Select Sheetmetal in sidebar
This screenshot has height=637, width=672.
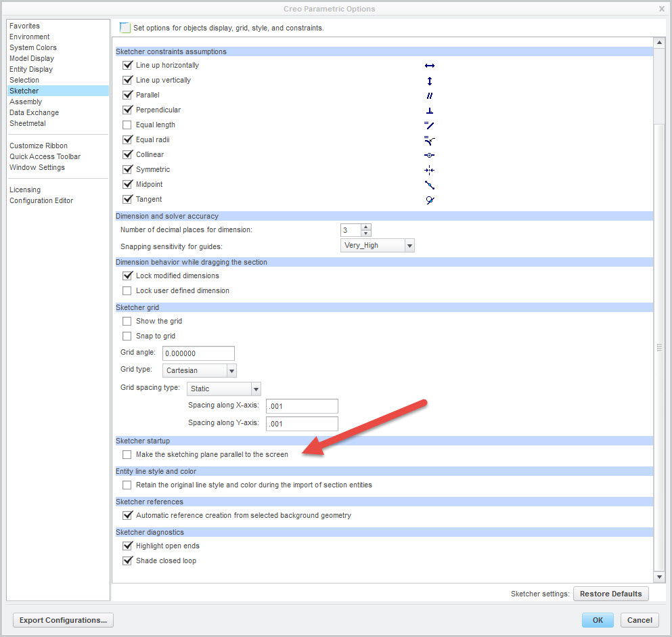(28, 123)
